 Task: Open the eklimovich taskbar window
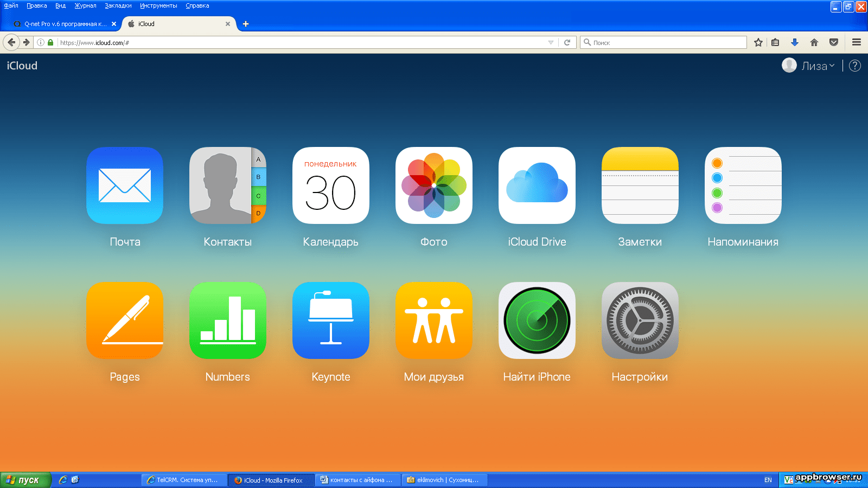click(445, 480)
